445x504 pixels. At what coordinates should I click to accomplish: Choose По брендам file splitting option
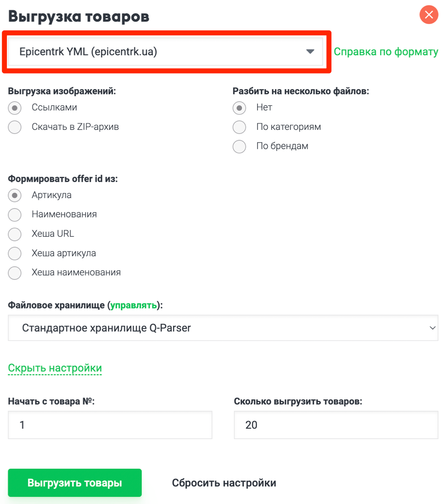pyautogui.click(x=239, y=146)
